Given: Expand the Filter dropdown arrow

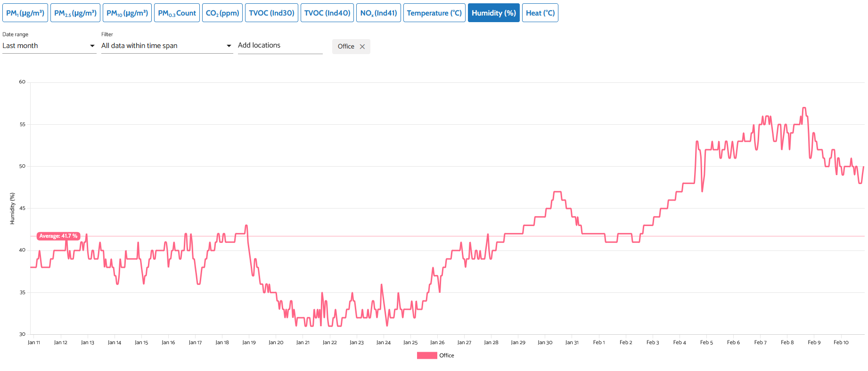Looking at the screenshot, I should (x=229, y=46).
